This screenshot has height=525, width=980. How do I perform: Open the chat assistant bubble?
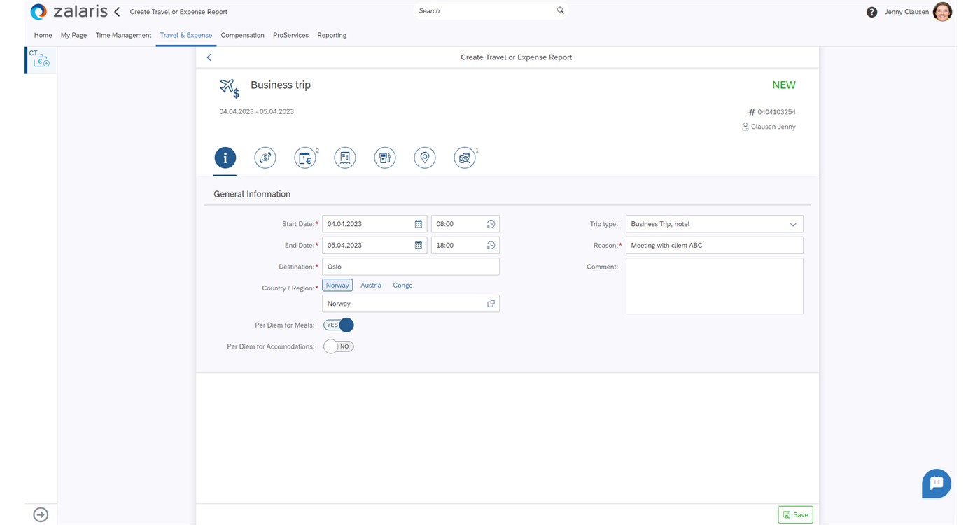point(936,483)
